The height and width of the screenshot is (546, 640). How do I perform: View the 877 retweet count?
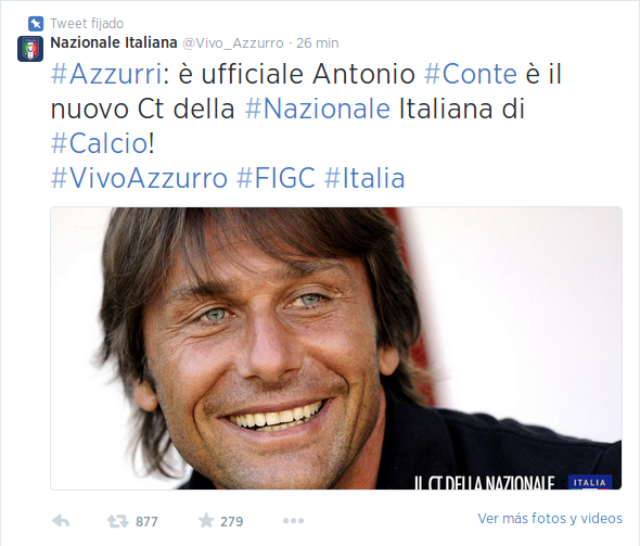click(147, 522)
